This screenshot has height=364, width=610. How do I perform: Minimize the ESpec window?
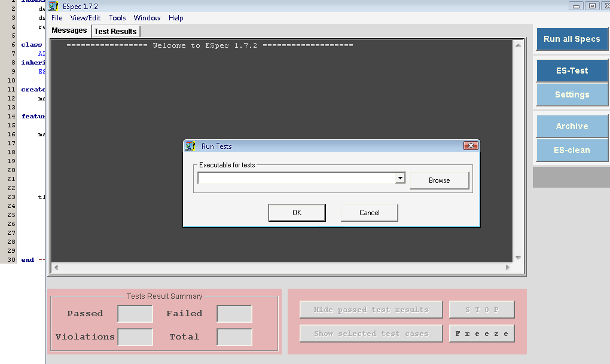coord(576,6)
